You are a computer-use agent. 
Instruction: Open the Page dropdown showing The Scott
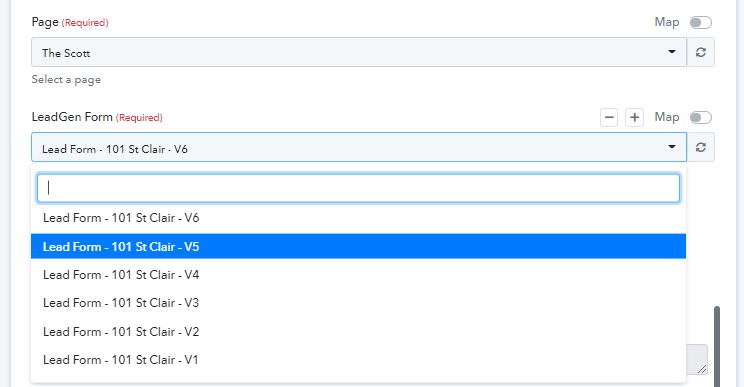click(359, 52)
